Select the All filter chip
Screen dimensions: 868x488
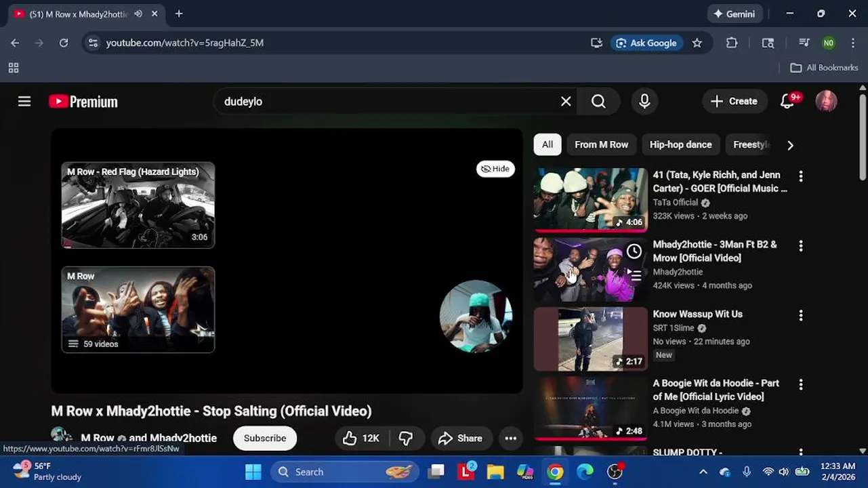click(x=547, y=144)
